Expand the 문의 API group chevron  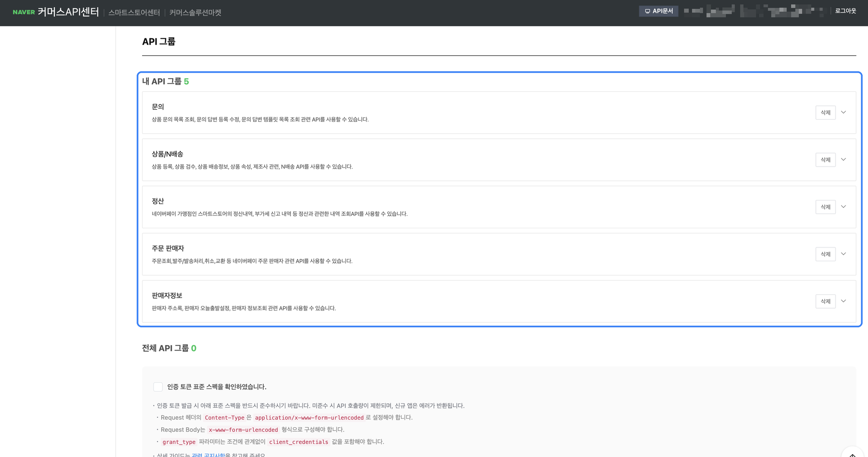tap(843, 112)
